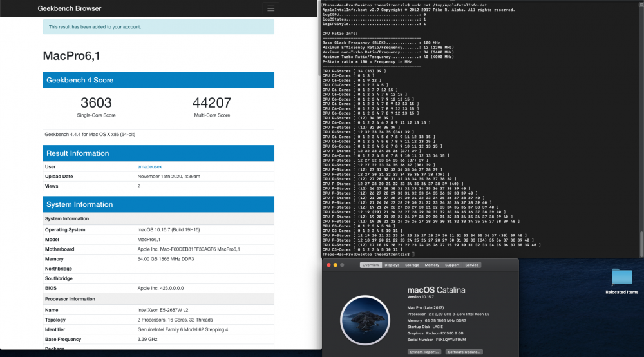Viewport: 644px width, 357px height.
Task: Click the System Report button
Action: tap(424, 352)
